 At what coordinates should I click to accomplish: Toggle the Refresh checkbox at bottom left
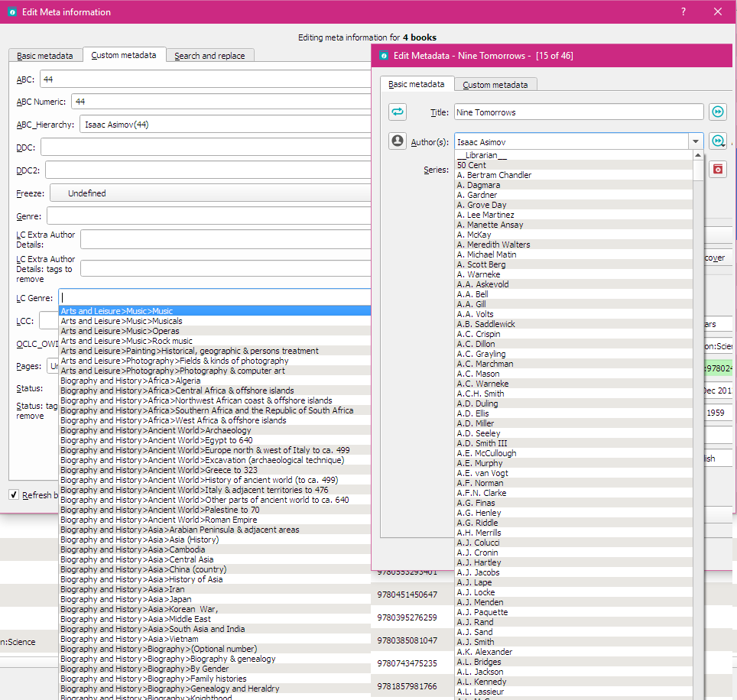click(14, 495)
